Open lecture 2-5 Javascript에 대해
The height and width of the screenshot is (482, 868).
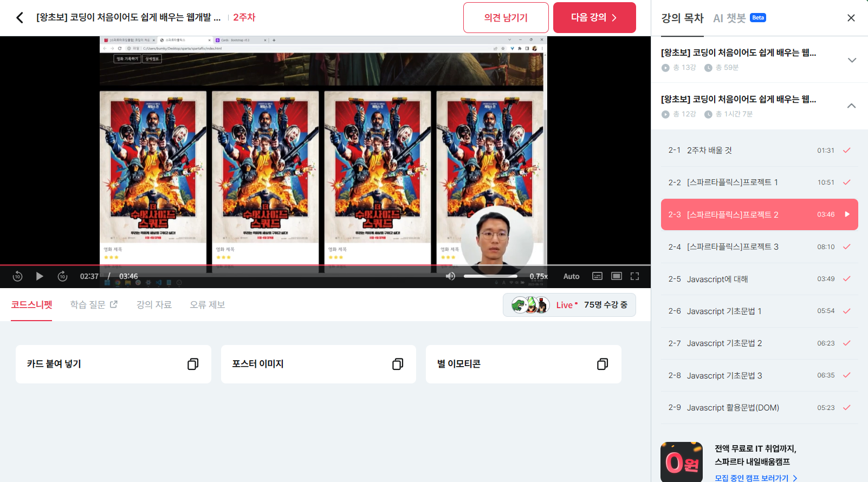[x=760, y=279]
